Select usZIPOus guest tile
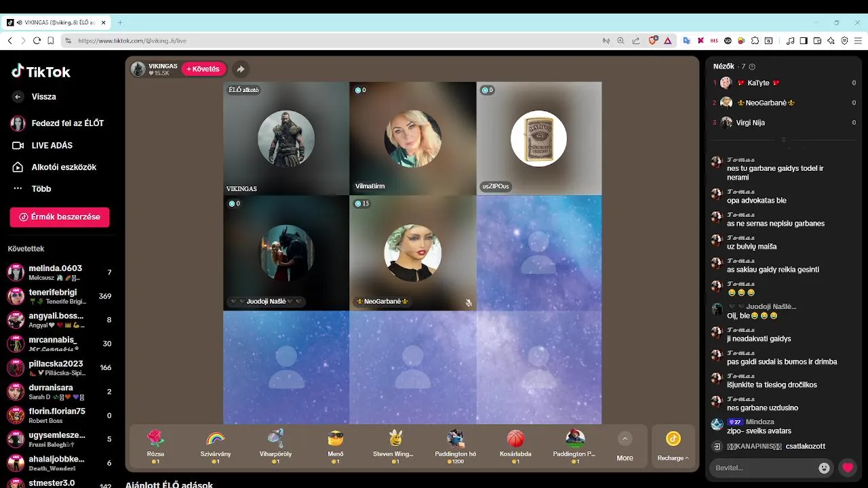Screen dimensions: 868x488 pyautogui.click(x=539, y=138)
